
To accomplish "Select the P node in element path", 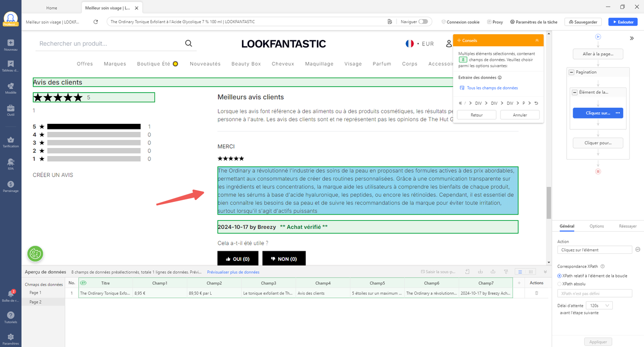I will tap(524, 103).
